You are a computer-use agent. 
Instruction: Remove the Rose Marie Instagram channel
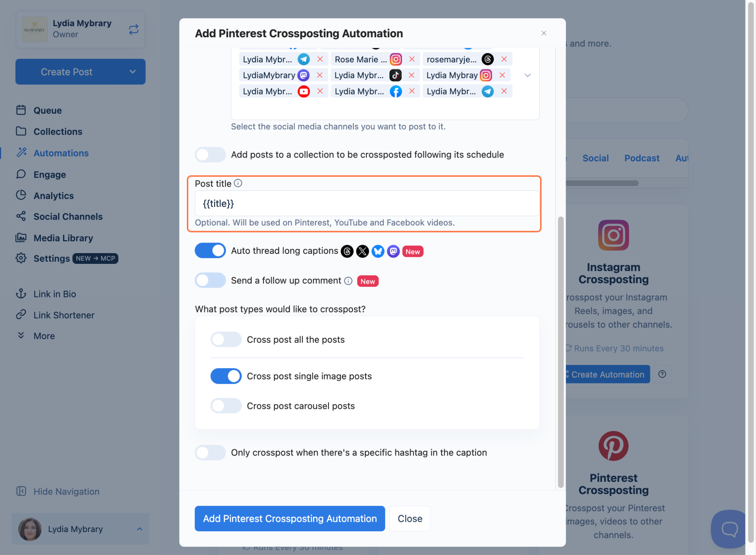coord(412,59)
